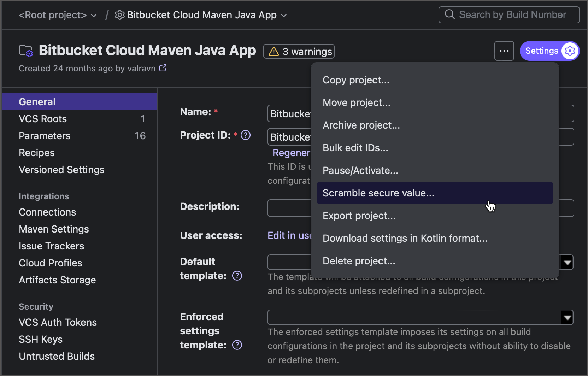Screen dimensions: 588x376
Task: Click the Regenerate ID link
Action: click(291, 153)
